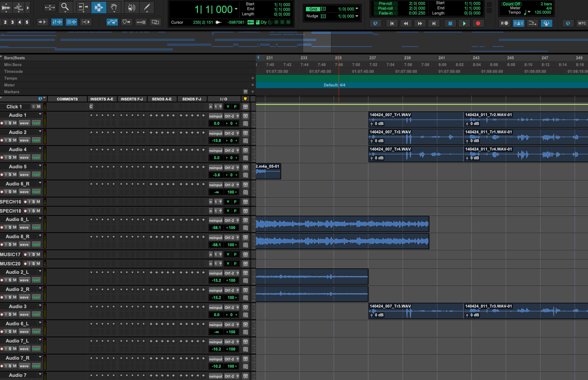Click the read automation button on Audio 3

(x=36, y=314)
